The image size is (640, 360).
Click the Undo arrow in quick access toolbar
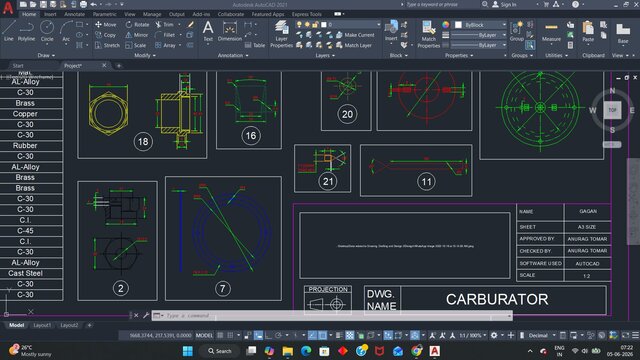93,4
